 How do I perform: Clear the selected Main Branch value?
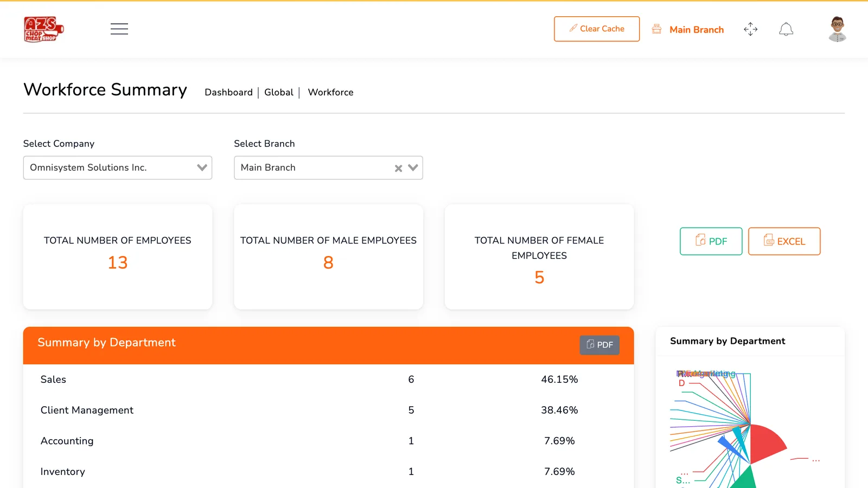pyautogui.click(x=398, y=168)
